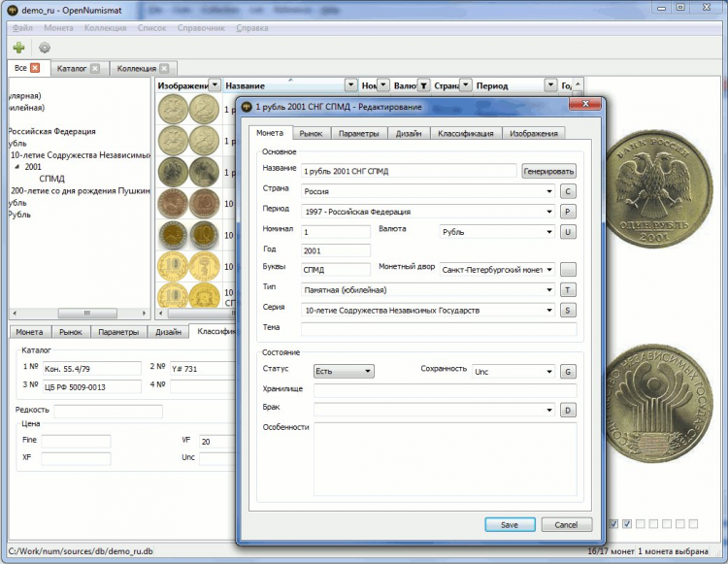The image size is (728, 564).
Task: Click the 'G' button next to Сохранность
Action: point(568,371)
